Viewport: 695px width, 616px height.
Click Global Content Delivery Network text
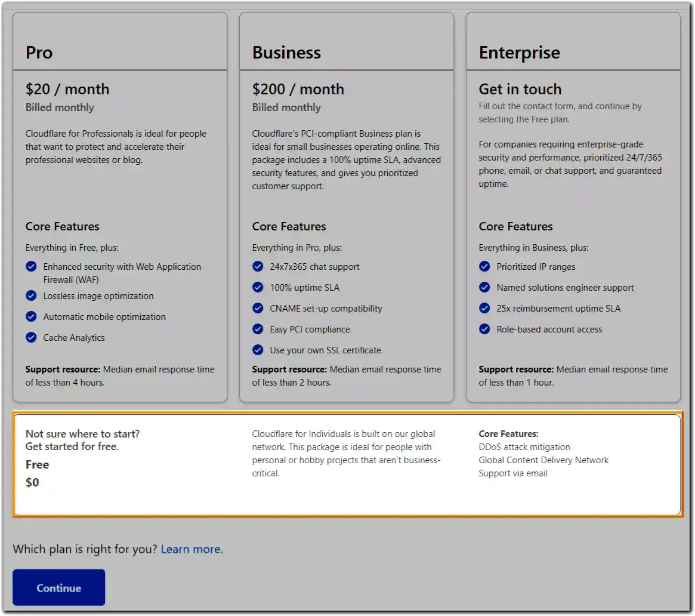click(543, 460)
